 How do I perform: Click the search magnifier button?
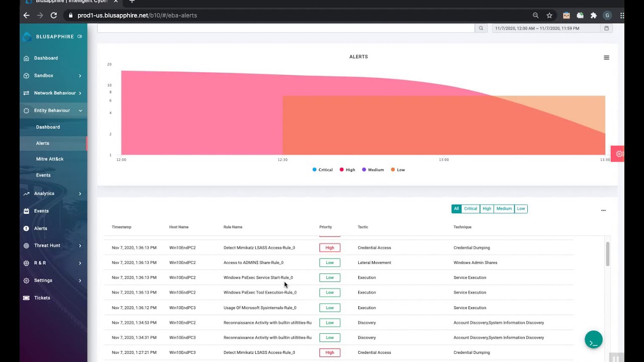(x=481, y=29)
